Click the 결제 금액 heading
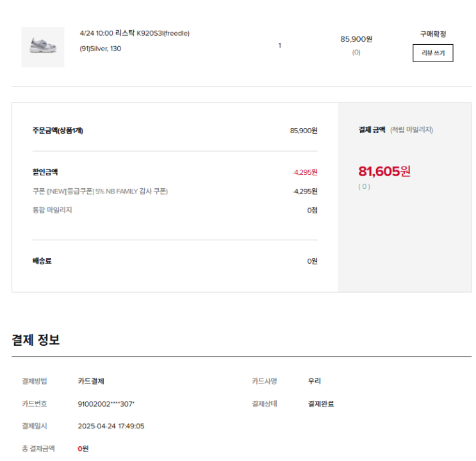This screenshot has height=461, width=476. click(x=372, y=130)
